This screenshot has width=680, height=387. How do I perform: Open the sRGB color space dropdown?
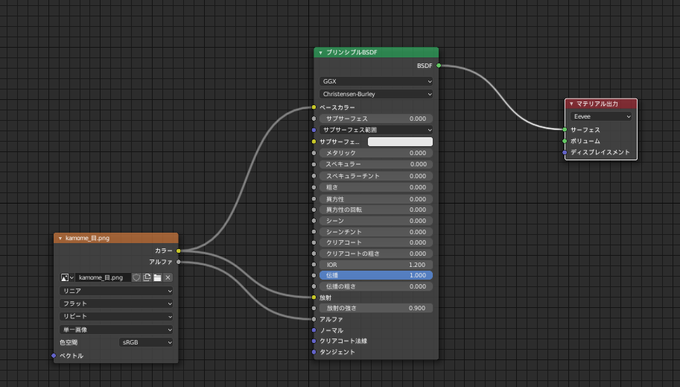pos(146,342)
